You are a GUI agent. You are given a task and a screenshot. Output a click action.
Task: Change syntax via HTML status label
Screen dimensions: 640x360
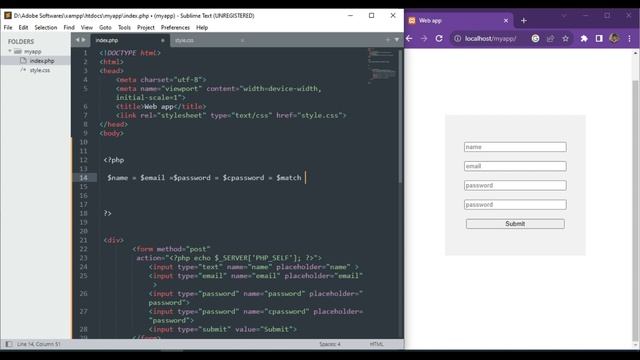coord(376,344)
